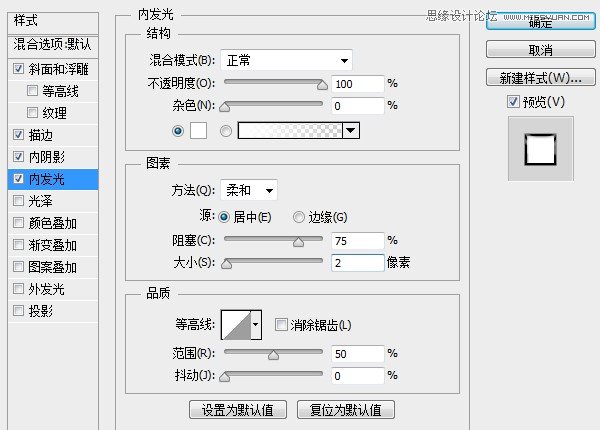This screenshot has width=600, height=430.
Task: Enable the 图案叠加 checkbox
Action: (18, 266)
